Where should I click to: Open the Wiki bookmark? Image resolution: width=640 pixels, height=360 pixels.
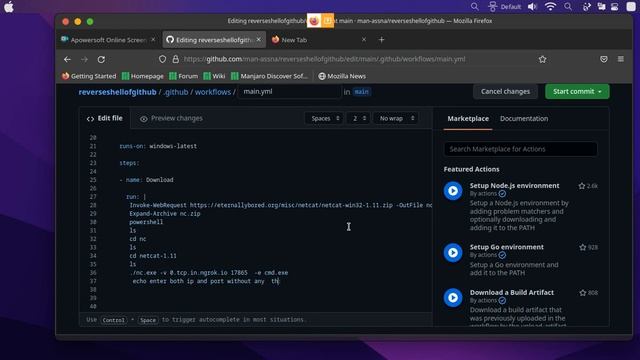click(x=214, y=76)
